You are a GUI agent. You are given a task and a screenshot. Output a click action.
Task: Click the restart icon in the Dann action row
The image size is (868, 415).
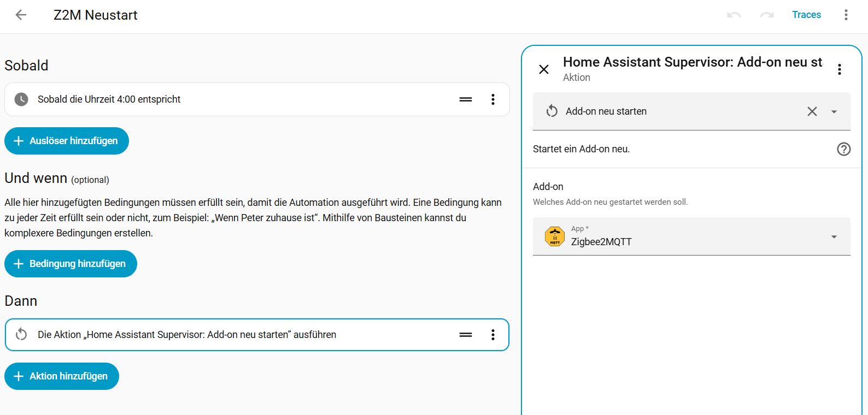pyautogui.click(x=21, y=335)
